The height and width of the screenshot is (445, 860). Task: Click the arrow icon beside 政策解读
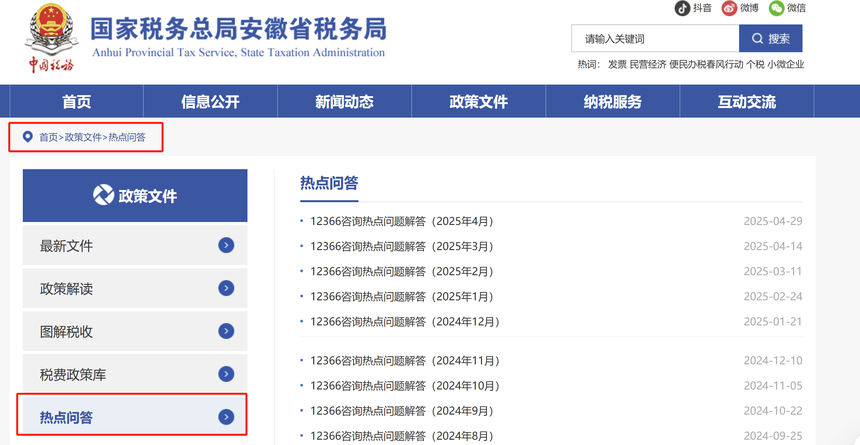tap(226, 288)
